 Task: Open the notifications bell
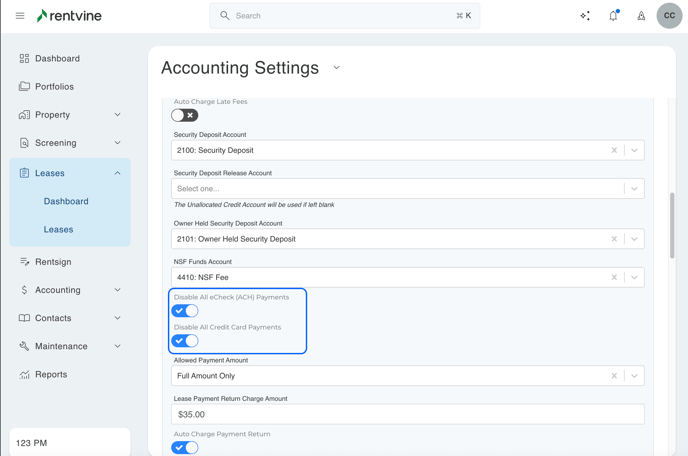(613, 16)
